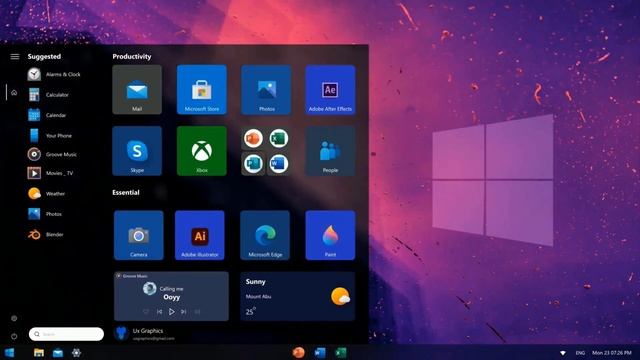The width and height of the screenshot is (640, 360).
Task: Click the power icon in Start sidebar
Action: (14, 336)
